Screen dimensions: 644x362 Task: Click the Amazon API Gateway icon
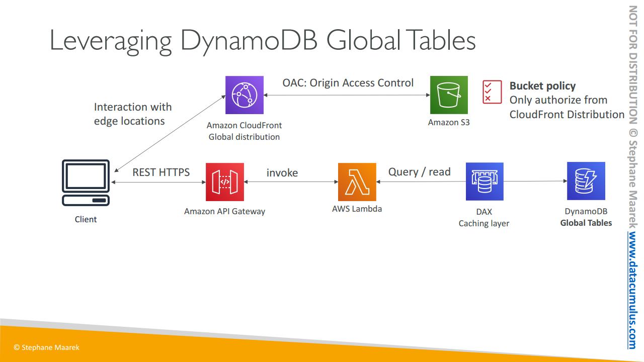coord(225,182)
